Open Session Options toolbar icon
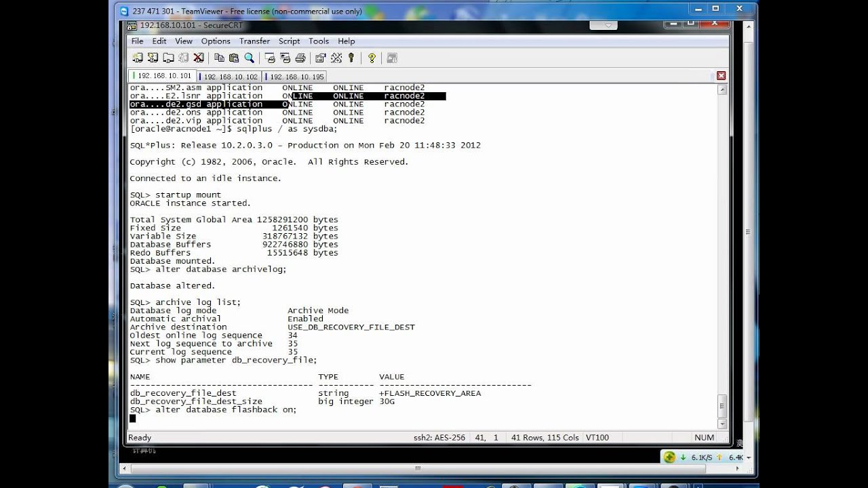Viewport: 868px width, 488px height. [321, 58]
